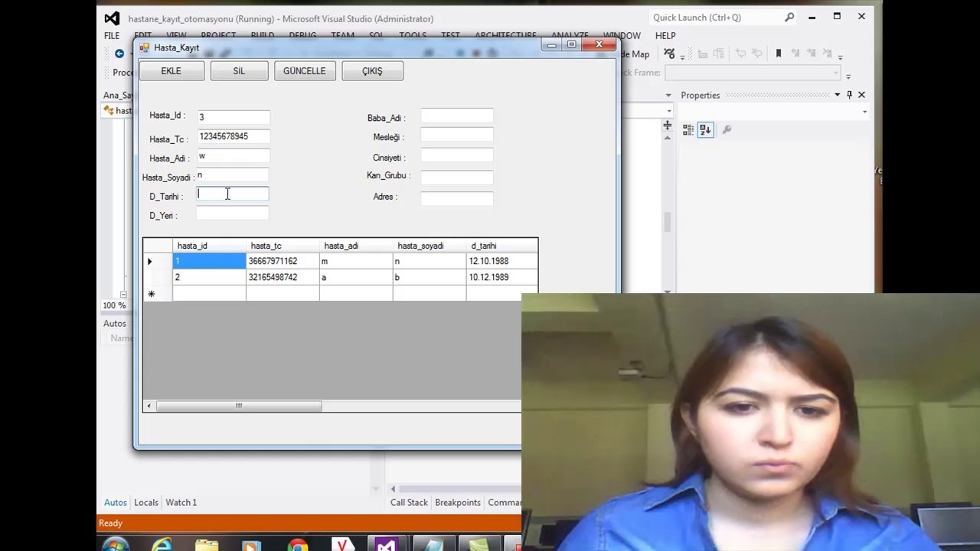The height and width of the screenshot is (551, 980).
Task: Focus the D_Yeri input field
Action: 233,214
